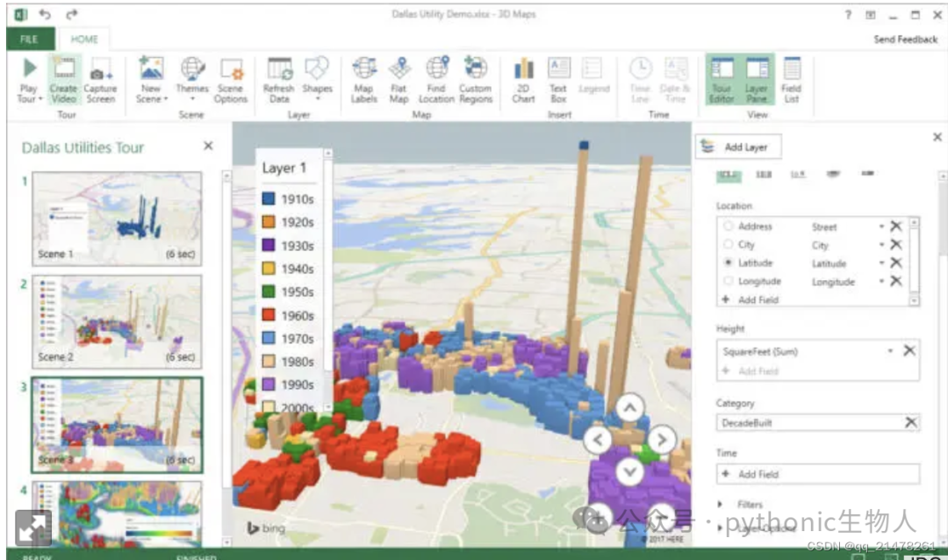Select the Address location radio button

728,226
